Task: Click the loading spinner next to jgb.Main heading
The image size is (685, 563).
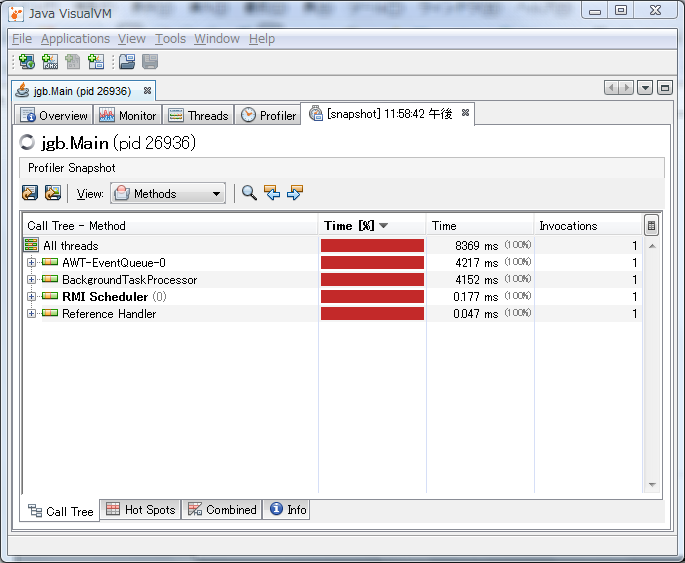Action: pos(27,142)
